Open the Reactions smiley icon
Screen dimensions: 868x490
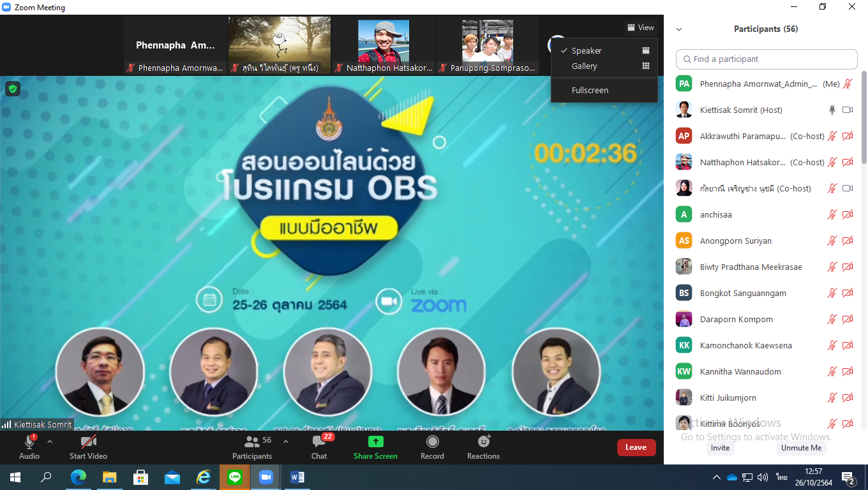pos(484,442)
